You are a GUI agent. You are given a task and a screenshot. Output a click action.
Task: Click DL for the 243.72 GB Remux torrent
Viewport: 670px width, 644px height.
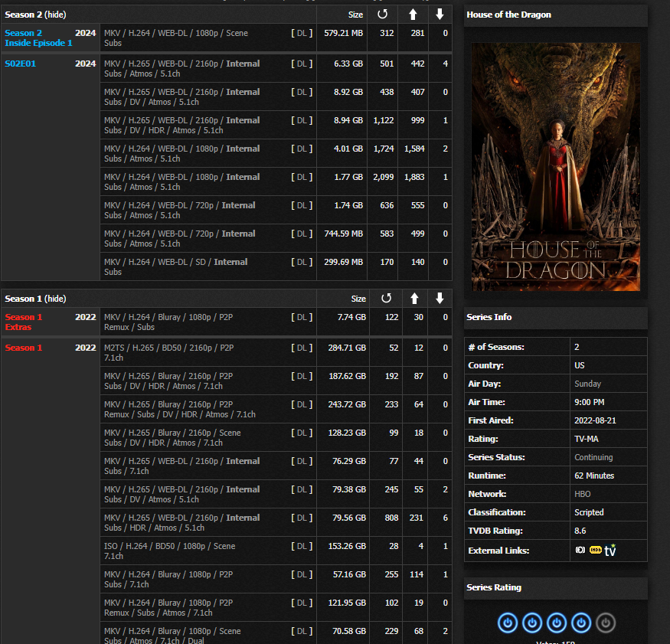(302, 404)
